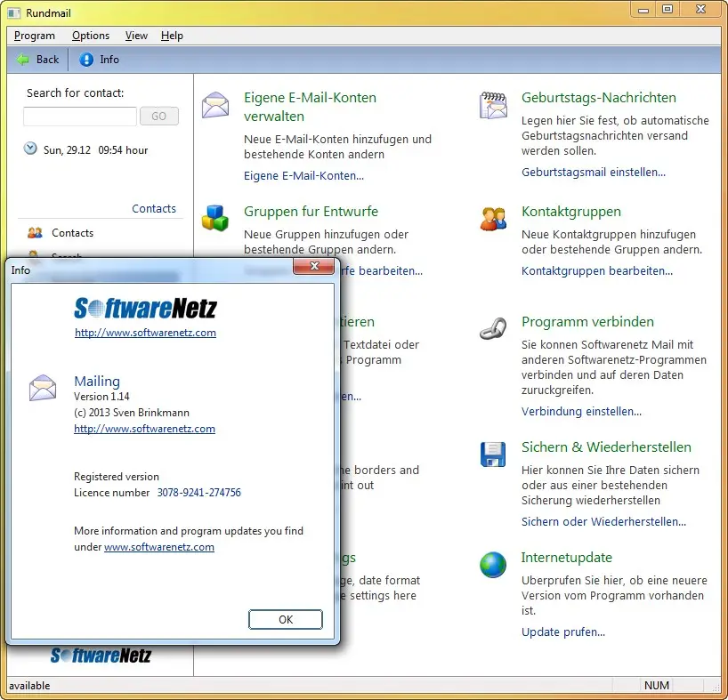The width and height of the screenshot is (728, 700).
Task: Open the top softwarenetz.com link under the logo
Action: (x=145, y=333)
